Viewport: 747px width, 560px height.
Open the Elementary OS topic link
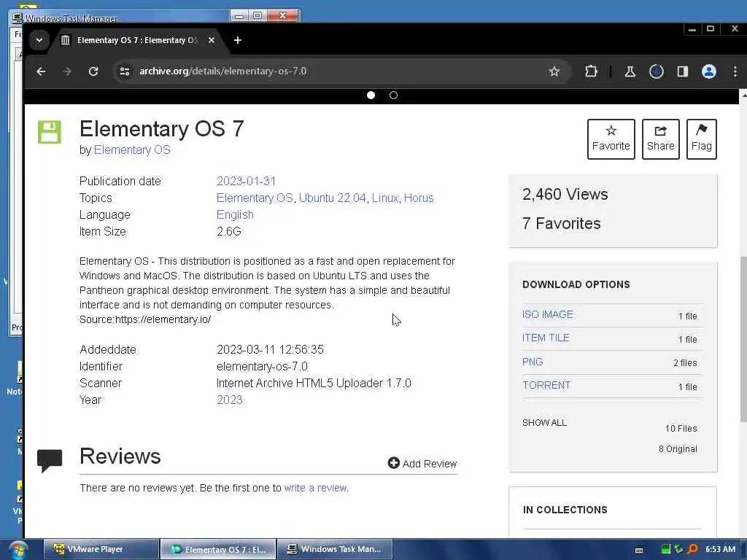(x=255, y=198)
